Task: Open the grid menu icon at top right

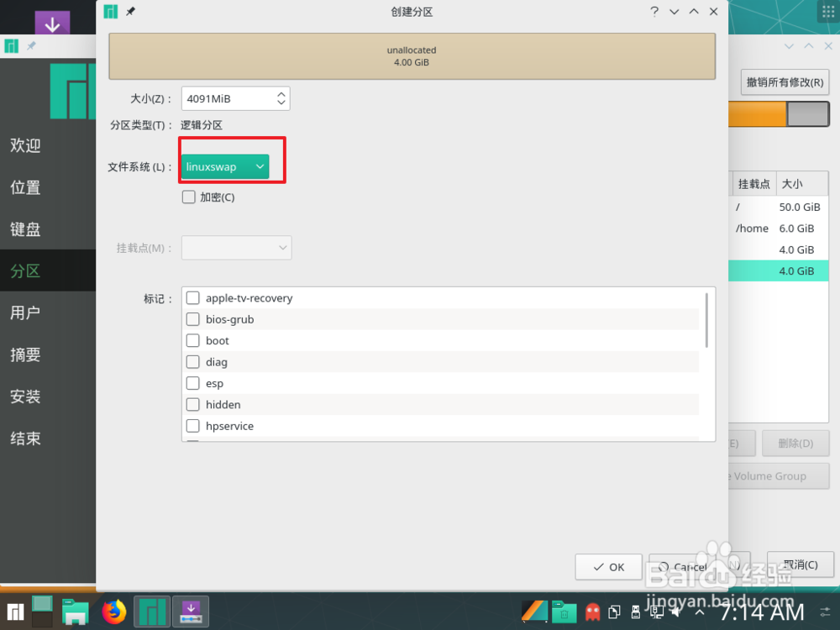Action: [x=828, y=11]
